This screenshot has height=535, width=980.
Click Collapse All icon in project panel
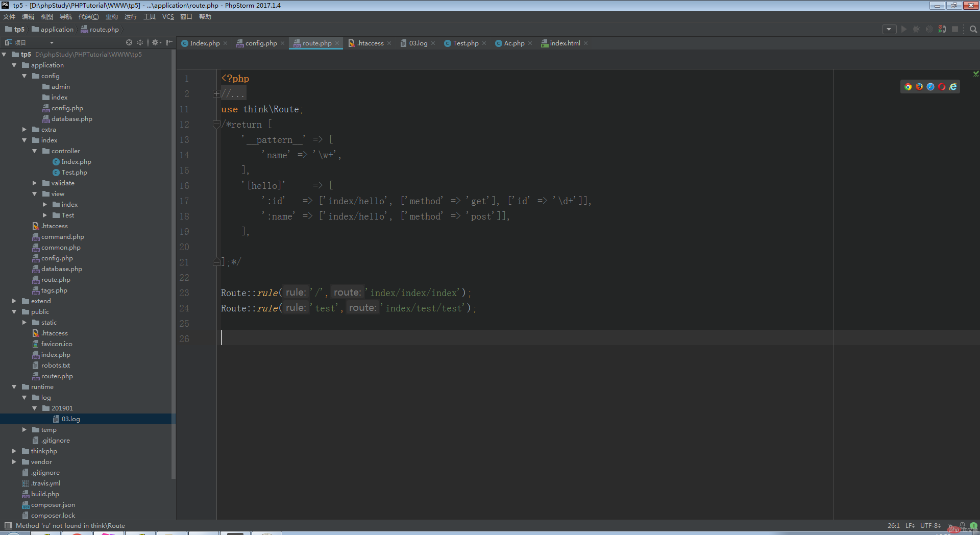point(140,43)
